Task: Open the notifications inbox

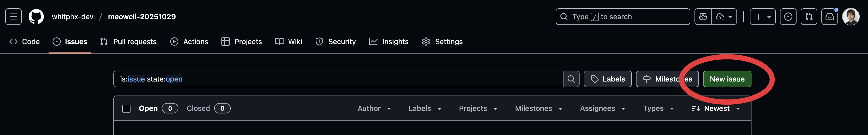Action: click(x=830, y=17)
